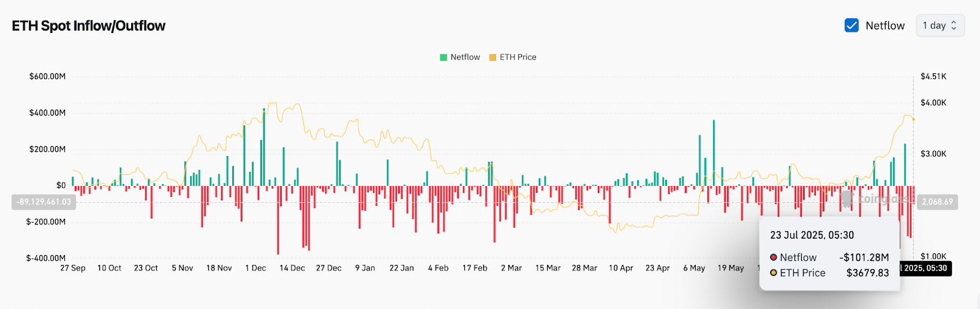Click the tall green bar near 19 May
This screenshot has height=309, width=980.
714,153
